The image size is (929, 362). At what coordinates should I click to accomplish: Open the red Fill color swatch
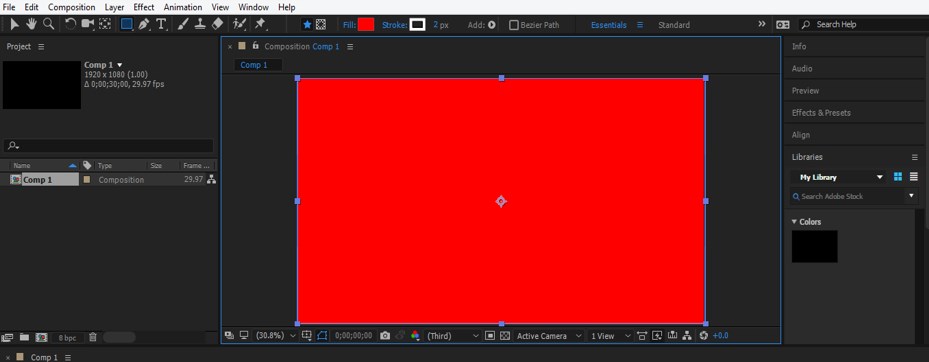[366, 25]
